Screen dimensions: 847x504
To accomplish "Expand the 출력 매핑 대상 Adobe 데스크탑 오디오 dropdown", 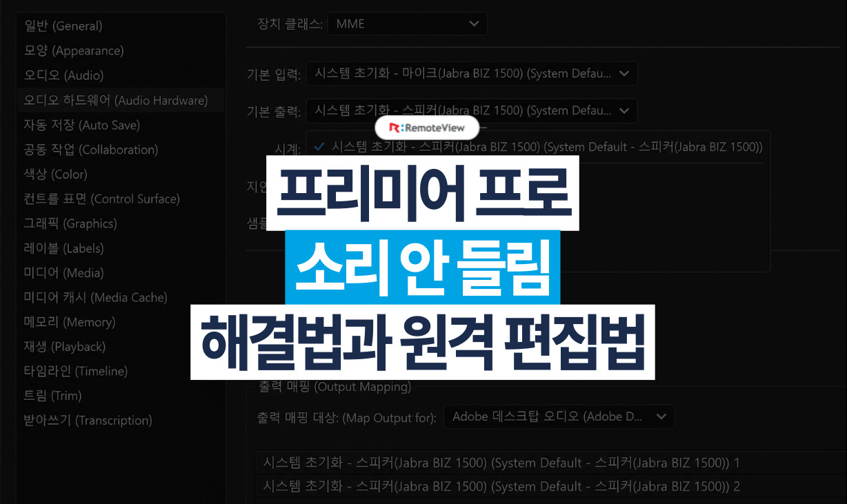I will pyautogui.click(x=559, y=416).
